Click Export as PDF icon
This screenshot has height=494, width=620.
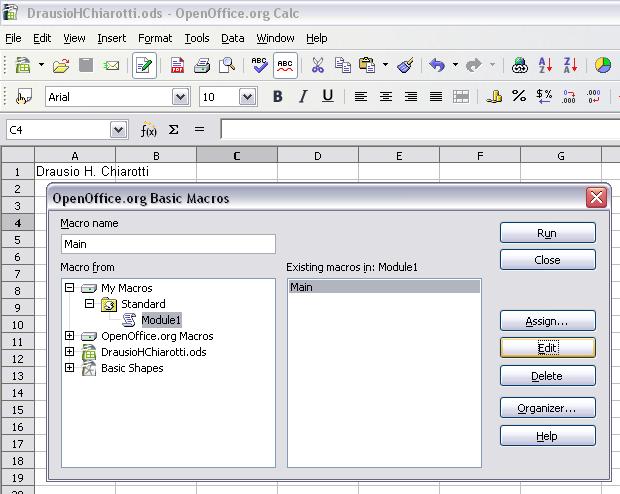tap(177, 65)
